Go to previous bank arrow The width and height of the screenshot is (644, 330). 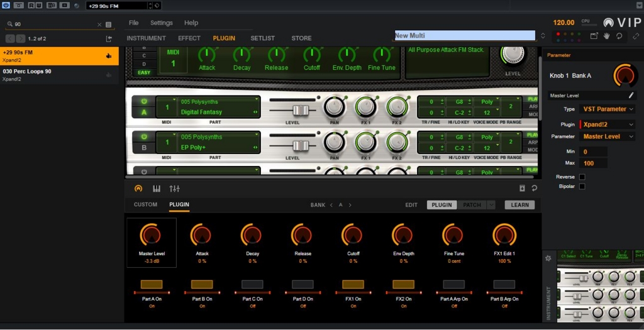[331, 205]
